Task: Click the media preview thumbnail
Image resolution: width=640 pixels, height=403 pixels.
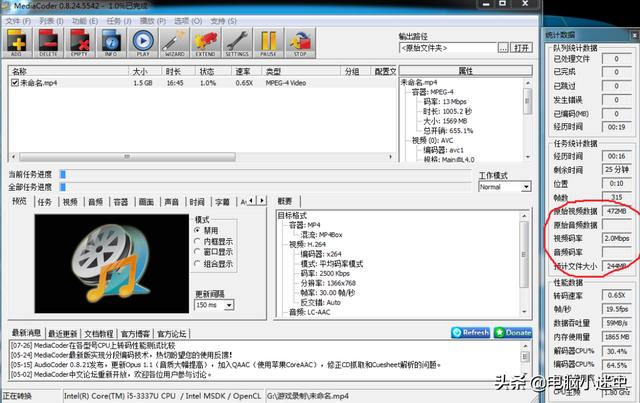Action: (x=112, y=264)
